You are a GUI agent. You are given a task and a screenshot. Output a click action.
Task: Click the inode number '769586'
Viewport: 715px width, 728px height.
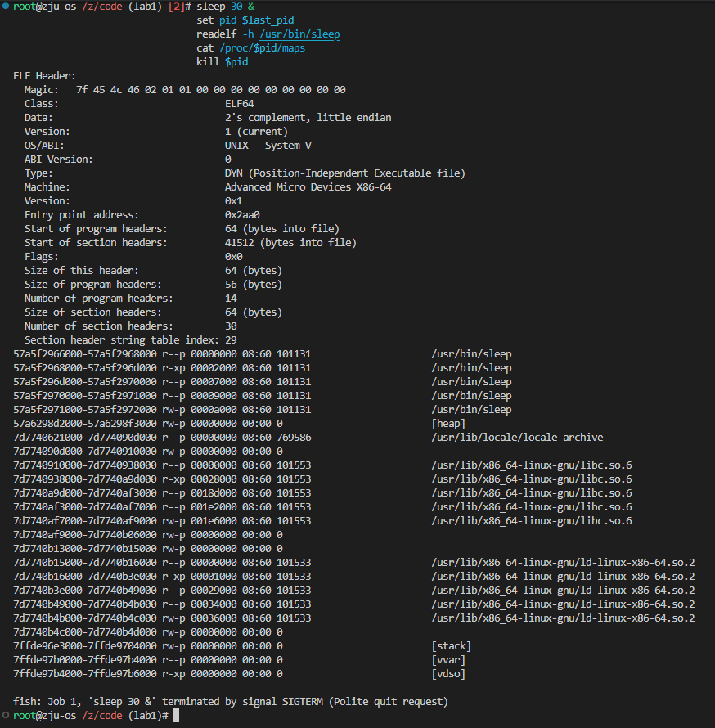click(294, 438)
